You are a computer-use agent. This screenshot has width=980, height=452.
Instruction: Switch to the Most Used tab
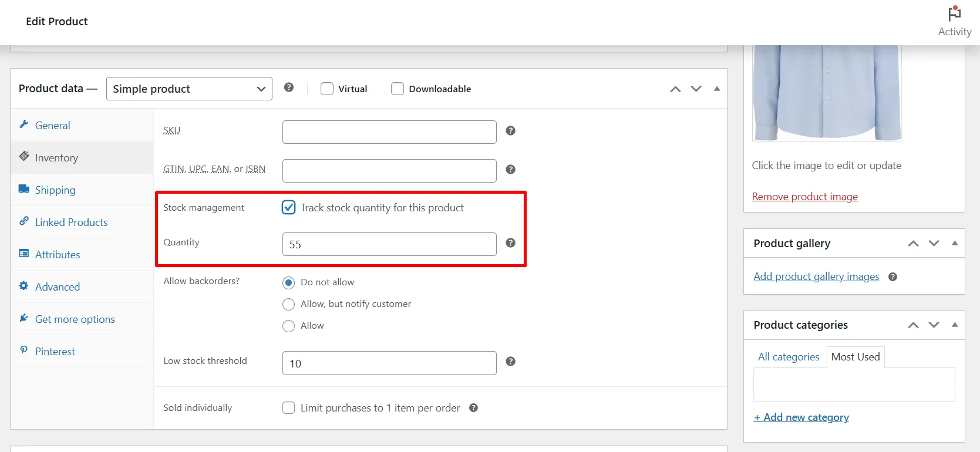pos(856,357)
